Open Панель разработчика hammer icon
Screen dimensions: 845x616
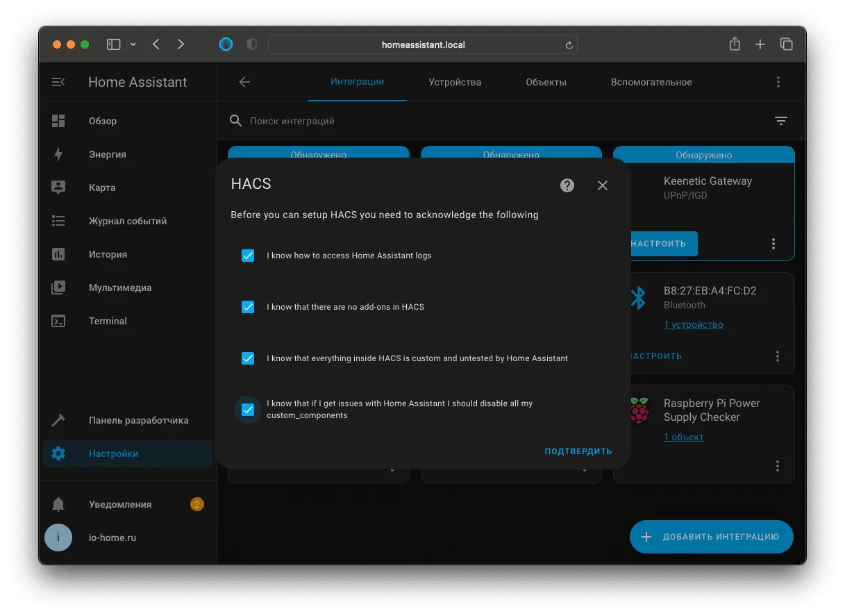58,420
